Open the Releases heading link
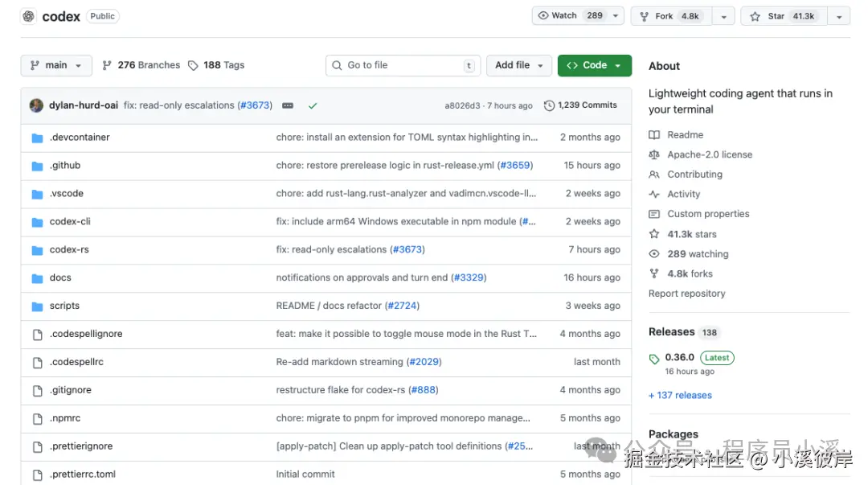 point(671,331)
